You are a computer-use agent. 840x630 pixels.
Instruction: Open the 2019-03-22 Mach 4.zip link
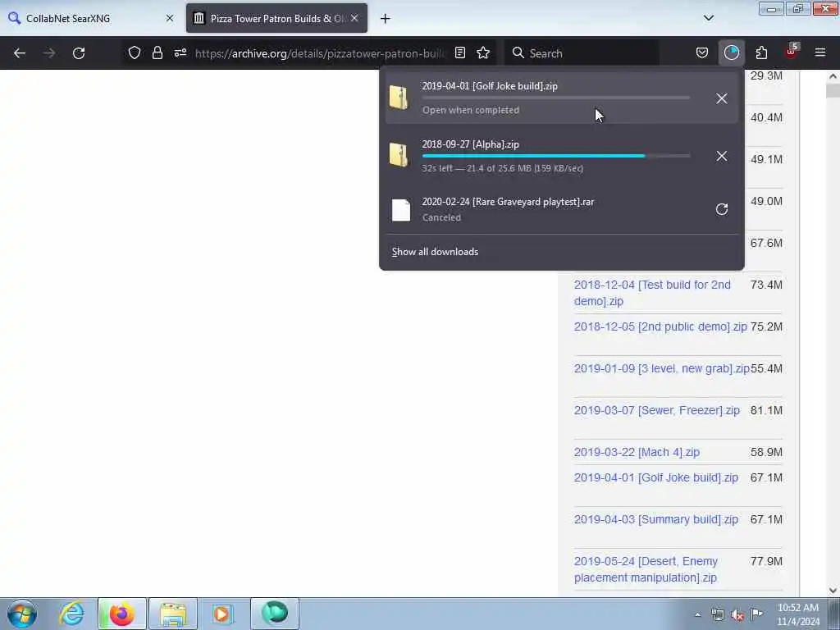[637, 452]
